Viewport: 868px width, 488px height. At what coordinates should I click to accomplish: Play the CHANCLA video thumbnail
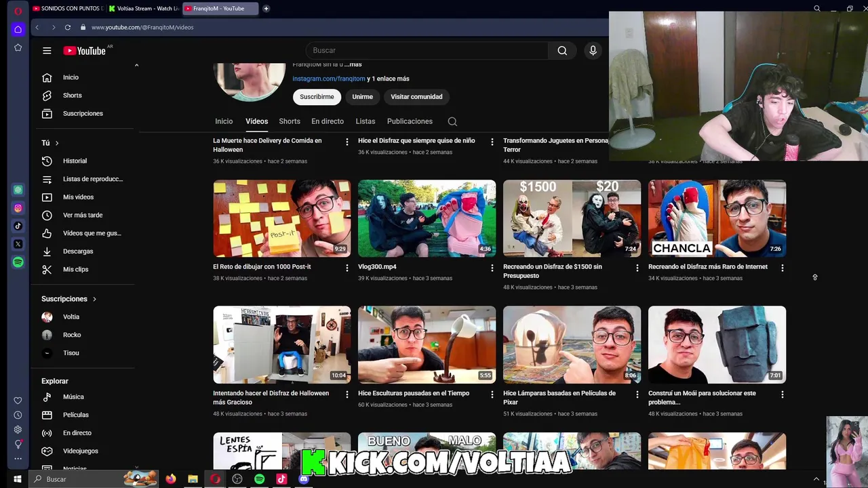point(717,218)
